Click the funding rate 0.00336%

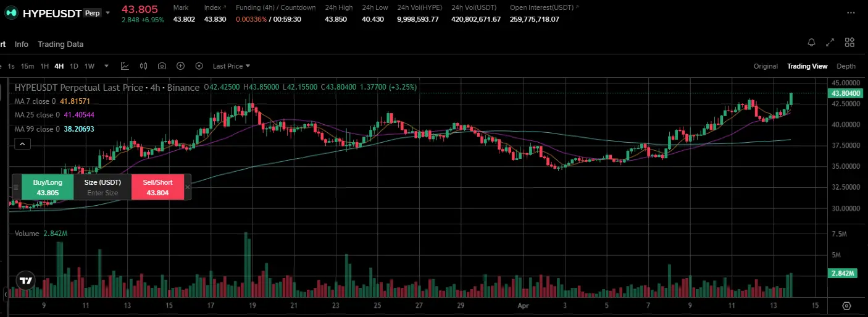click(251, 19)
